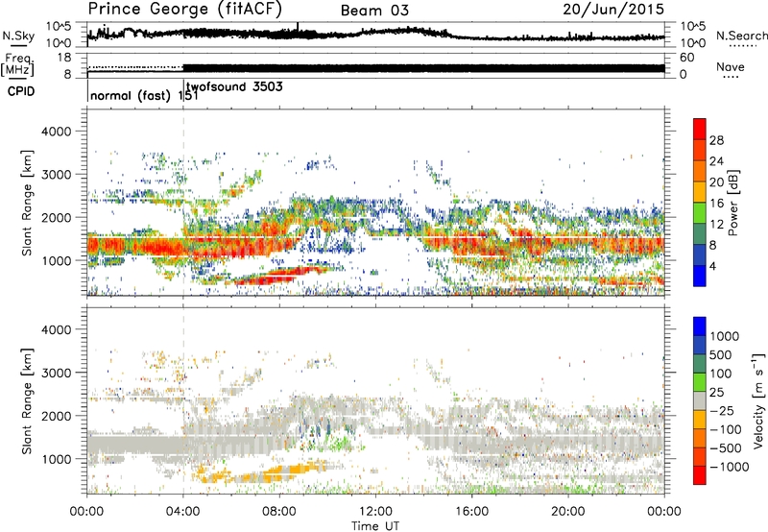Click the red bottom segment of Velocity colorbar
The height and width of the screenshot is (532, 768).
point(700,475)
